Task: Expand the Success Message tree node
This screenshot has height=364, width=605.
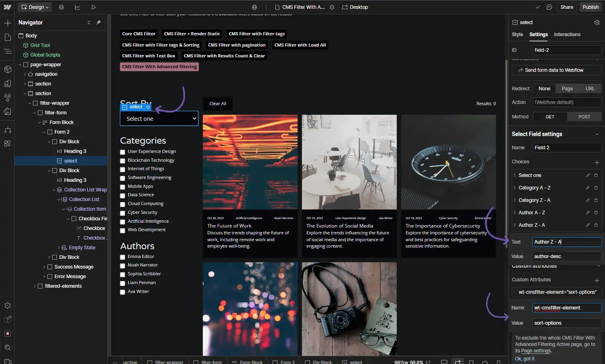Action: pyautogui.click(x=44, y=267)
